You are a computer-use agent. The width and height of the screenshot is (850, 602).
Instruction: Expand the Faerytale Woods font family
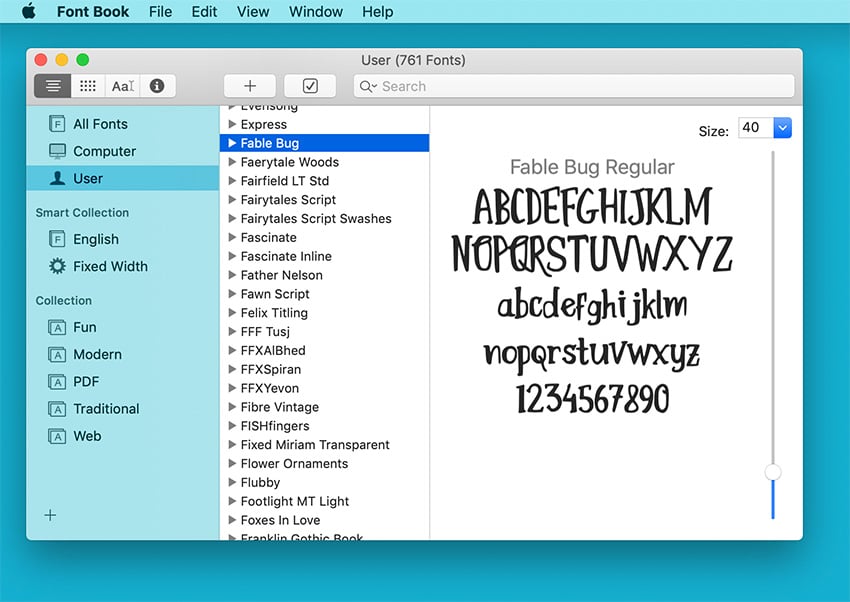click(x=232, y=161)
